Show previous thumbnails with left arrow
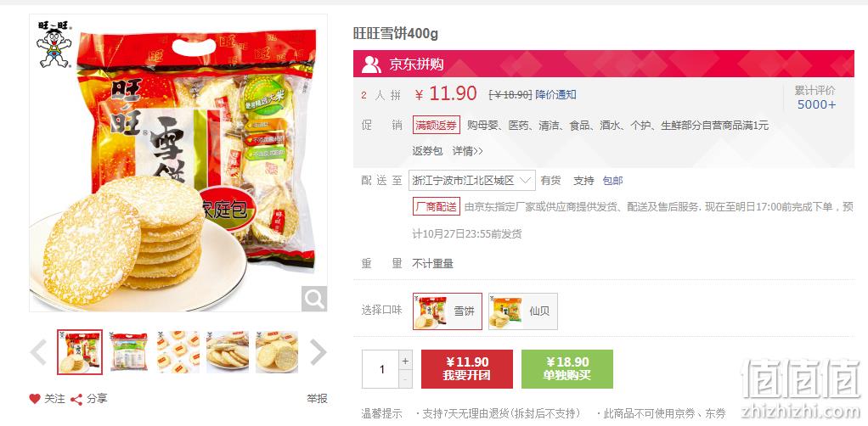Viewport: 868px width, 426px height. click(38, 352)
